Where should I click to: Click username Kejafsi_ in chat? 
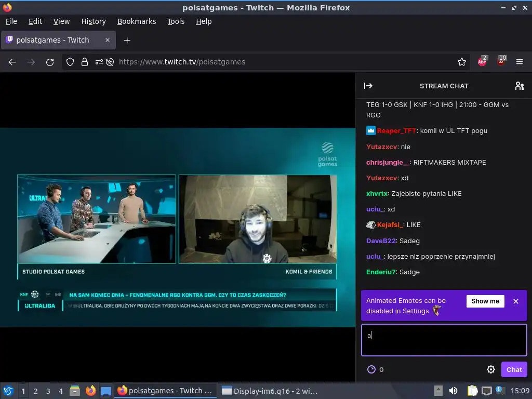tap(390, 225)
